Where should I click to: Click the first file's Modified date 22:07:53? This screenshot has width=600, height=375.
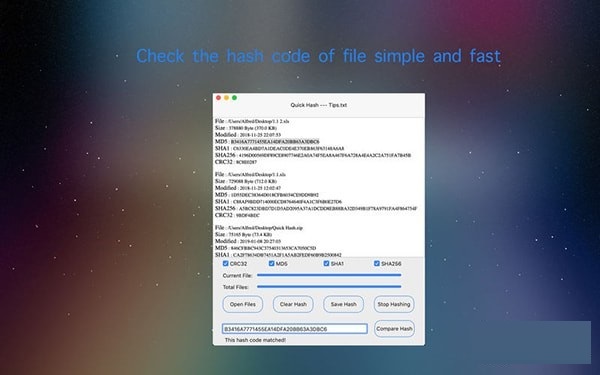click(x=248, y=135)
